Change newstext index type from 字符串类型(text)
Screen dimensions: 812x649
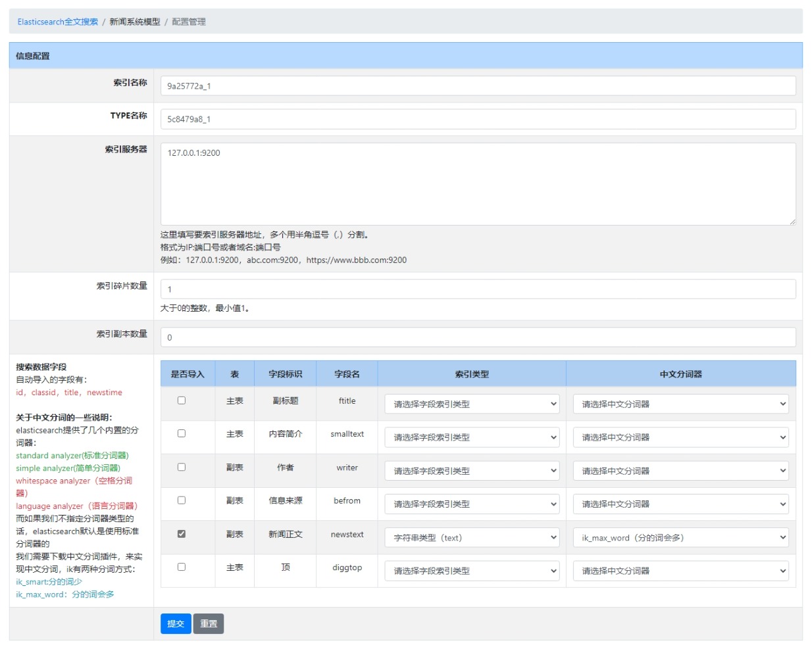472,538
